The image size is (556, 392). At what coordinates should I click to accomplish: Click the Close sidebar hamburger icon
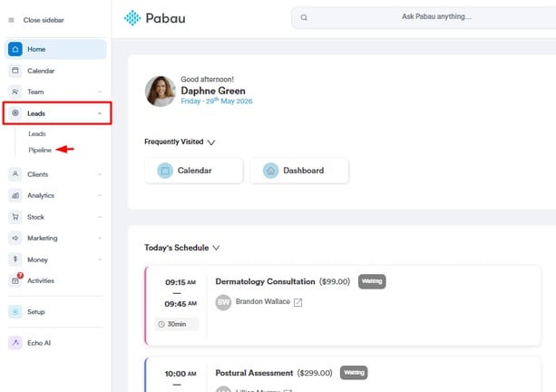pos(12,20)
